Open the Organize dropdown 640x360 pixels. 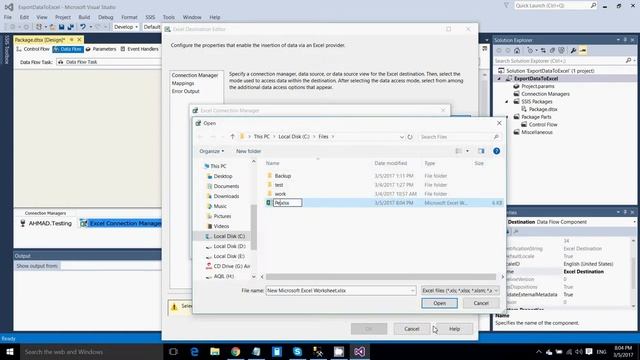pyautogui.click(x=211, y=151)
